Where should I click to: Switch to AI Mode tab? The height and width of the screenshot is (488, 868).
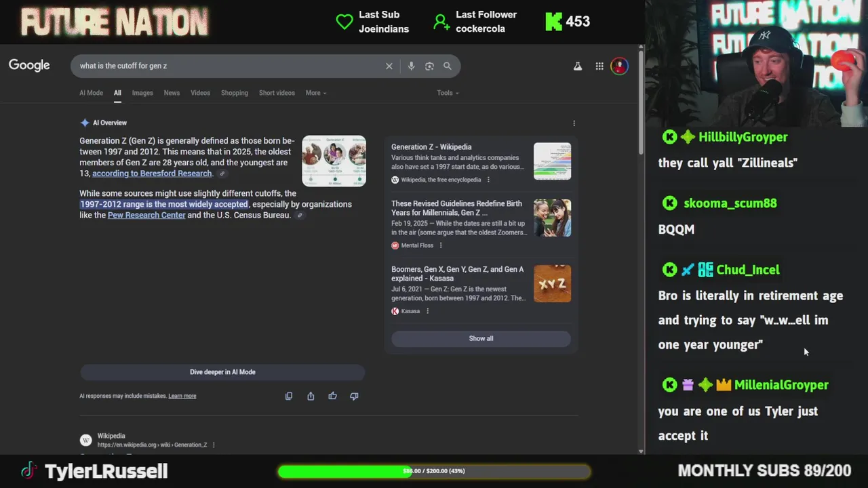[x=91, y=93]
